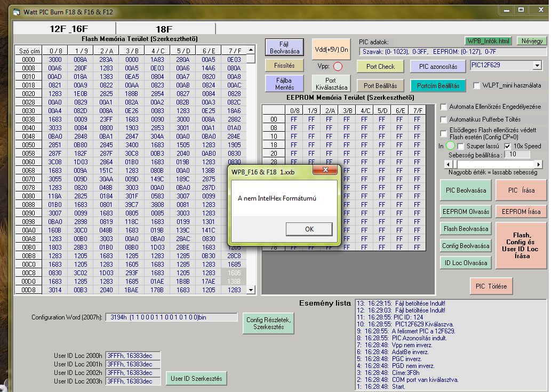Maximize the Watt PIC Burn window

[x=521, y=10]
